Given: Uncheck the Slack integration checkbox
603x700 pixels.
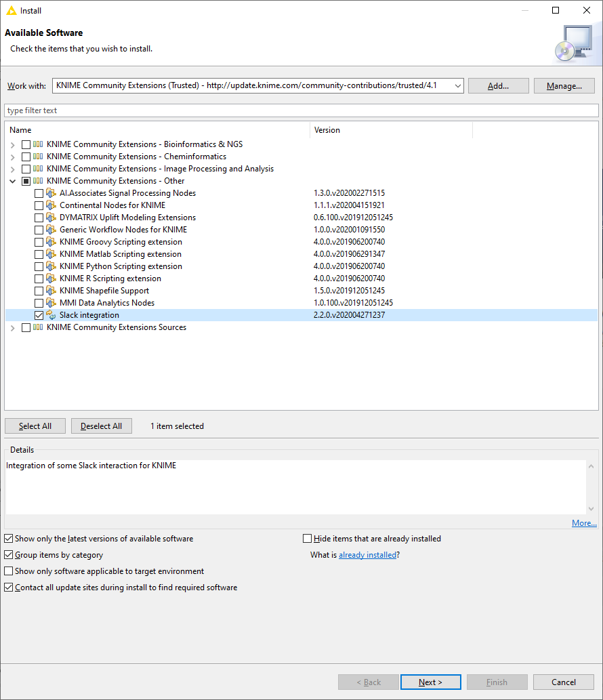Looking at the screenshot, I should [x=39, y=315].
